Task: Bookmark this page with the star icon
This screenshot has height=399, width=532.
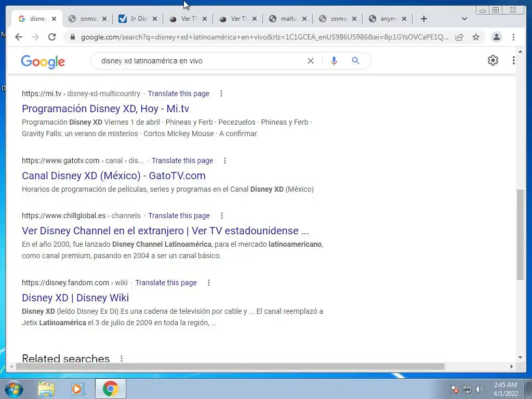Action: (x=476, y=37)
